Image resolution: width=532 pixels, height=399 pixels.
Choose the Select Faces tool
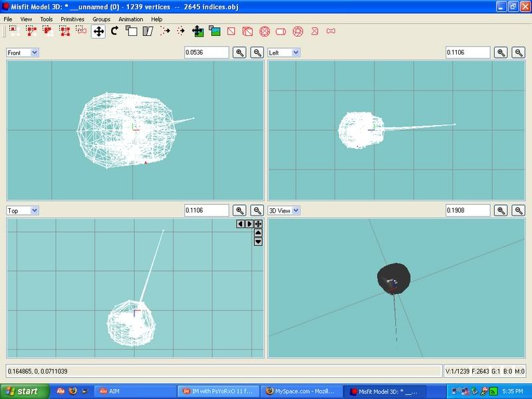coord(31,31)
